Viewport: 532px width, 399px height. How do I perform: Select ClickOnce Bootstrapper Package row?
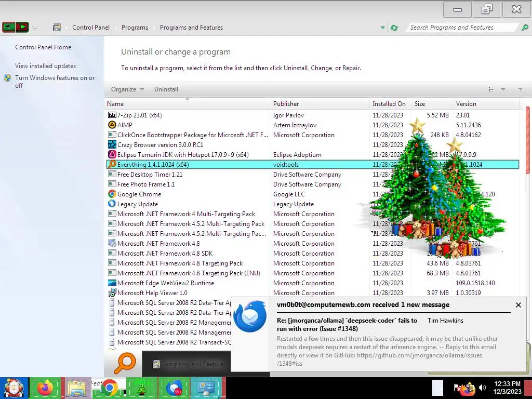[312, 135]
